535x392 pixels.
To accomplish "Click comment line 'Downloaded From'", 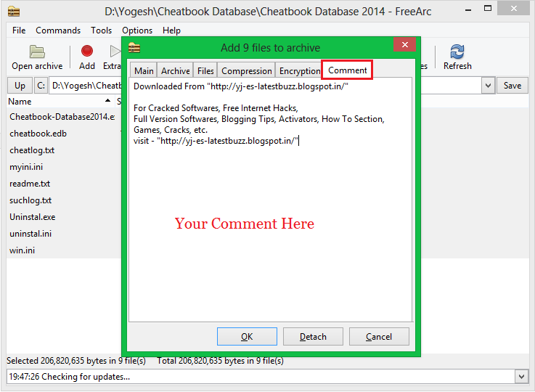I will 240,86.
